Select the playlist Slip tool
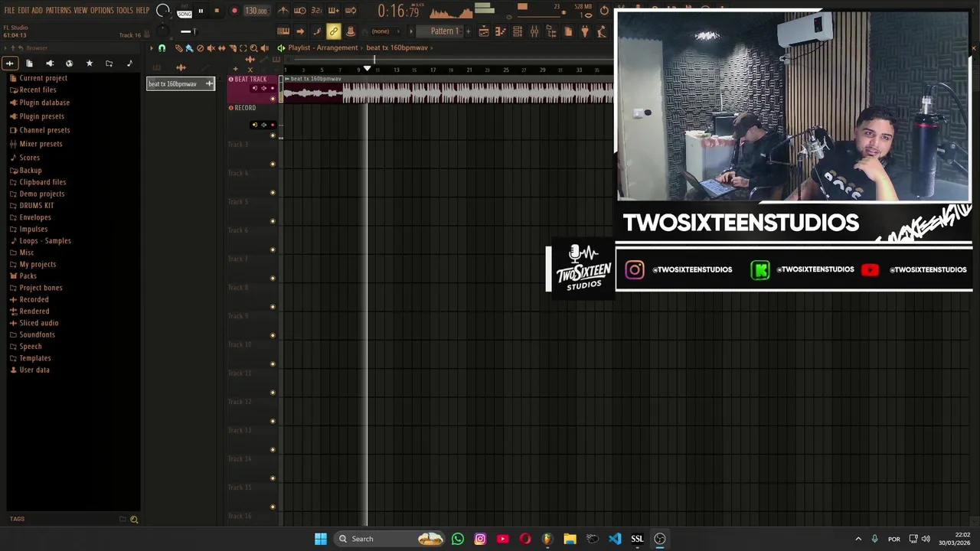Screen dimensions: 980x551 tap(222, 47)
